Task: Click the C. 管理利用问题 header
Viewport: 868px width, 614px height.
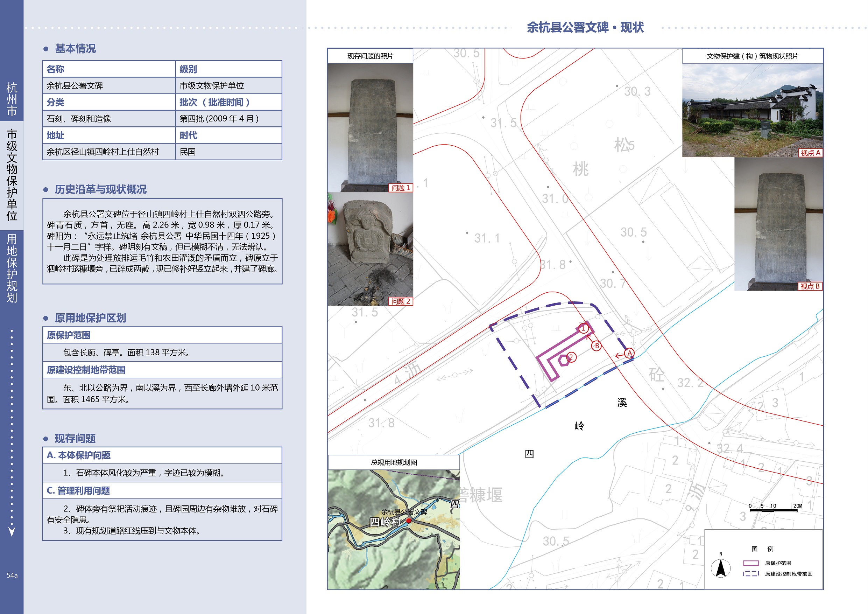Action: tap(163, 491)
